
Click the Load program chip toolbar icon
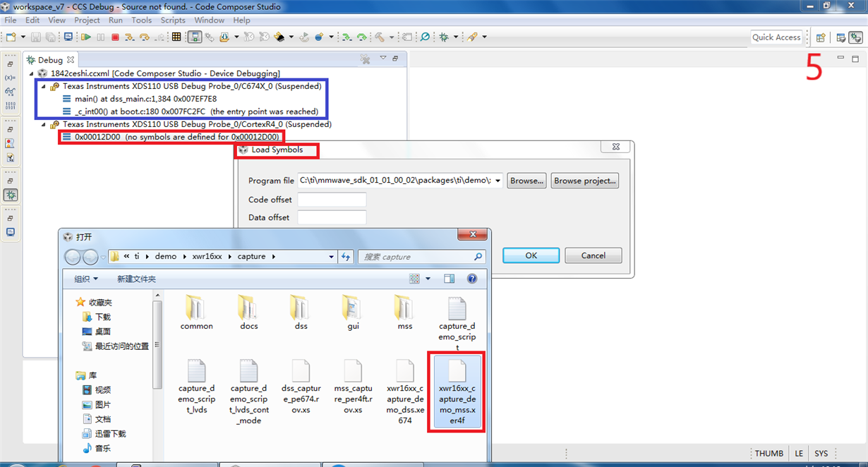coord(279,37)
